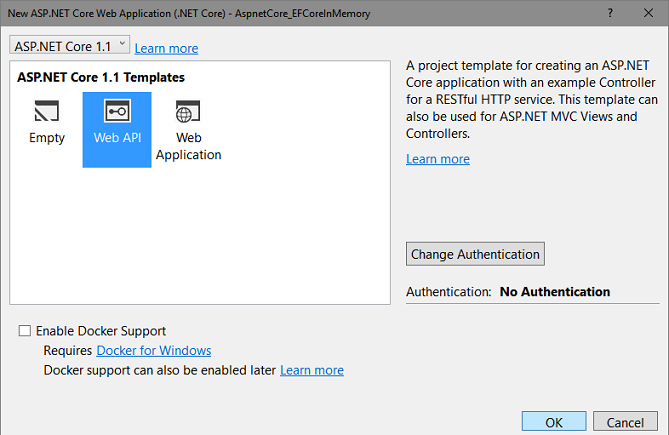This screenshot has width=669, height=435.
Task: Click the 'ASP.NET Core 1.1 Templates' heading
Action: click(x=101, y=77)
